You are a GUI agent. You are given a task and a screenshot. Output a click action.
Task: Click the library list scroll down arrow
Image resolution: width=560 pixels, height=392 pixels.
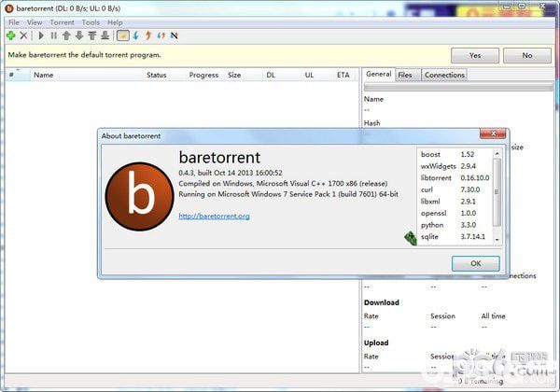pyautogui.click(x=497, y=240)
